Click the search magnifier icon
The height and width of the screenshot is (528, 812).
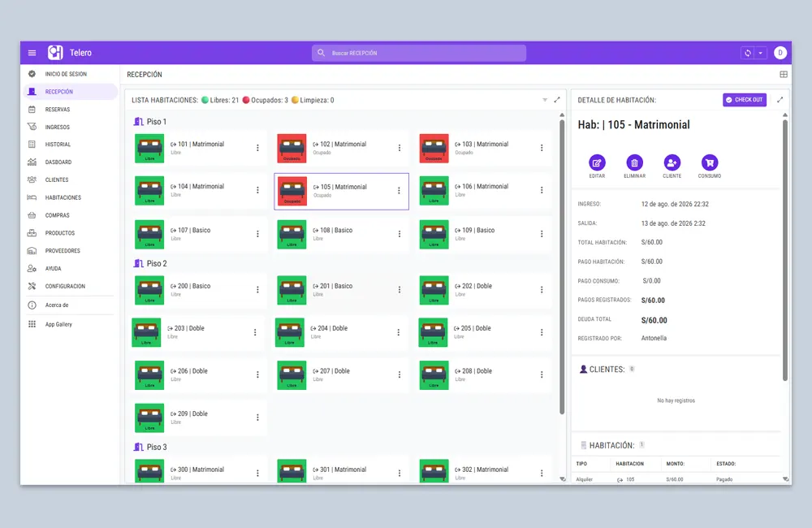pos(321,53)
